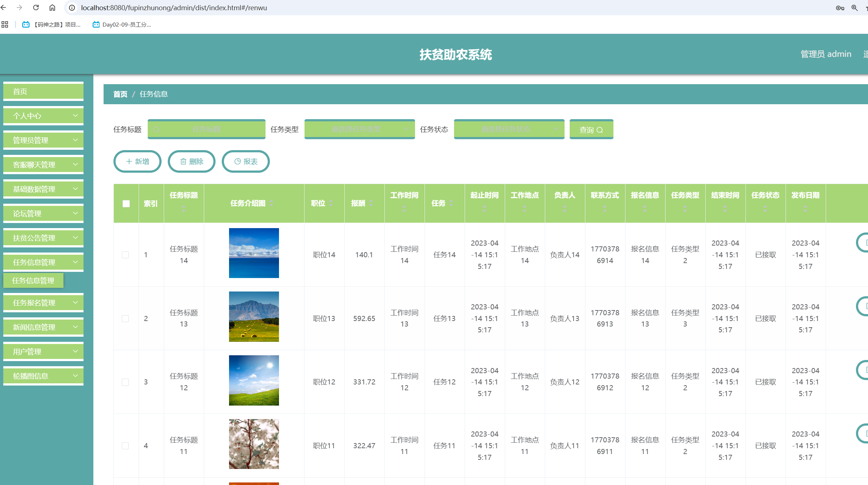
Task: Sort by the 职位 column arrows
Action: (331, 203)
